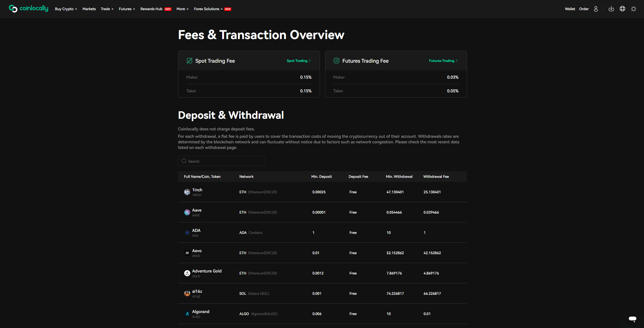Click the Futures Trading Fee icon
This screenshot has height=328, width=644.
(336, 61)
